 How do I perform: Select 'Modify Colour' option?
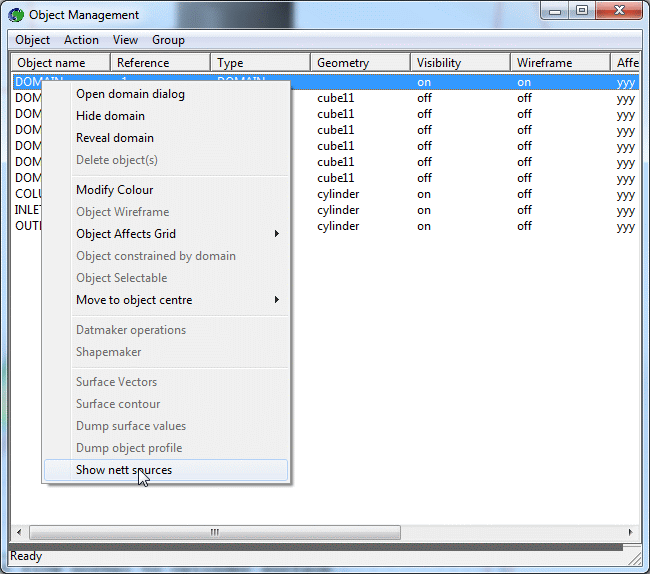click(x=115, y=190)
